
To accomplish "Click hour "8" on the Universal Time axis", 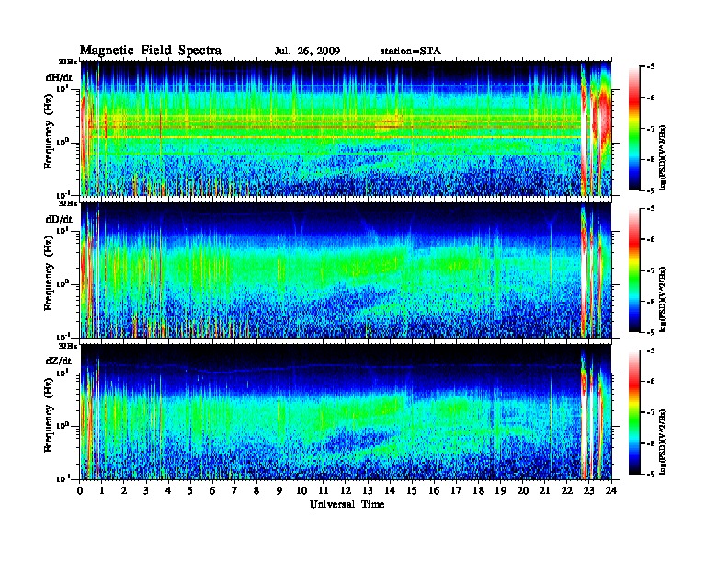I will (256, 490).
